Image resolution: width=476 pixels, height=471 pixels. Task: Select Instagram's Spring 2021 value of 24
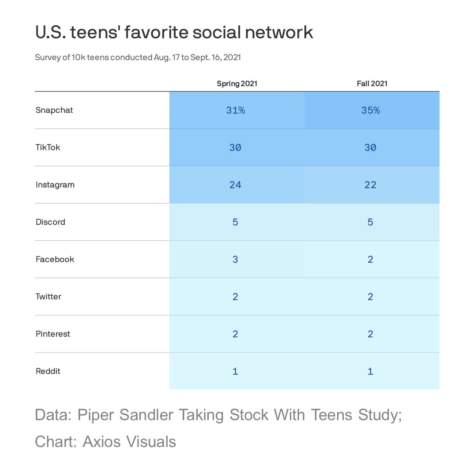235,185
